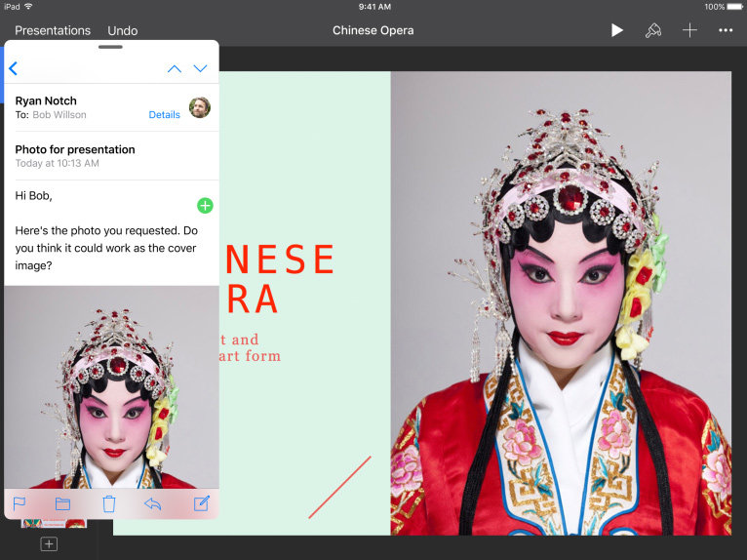Add a new slide with the bottom-left plus button
The height and width of the screenshot is (560, 747).
(49, 543)
